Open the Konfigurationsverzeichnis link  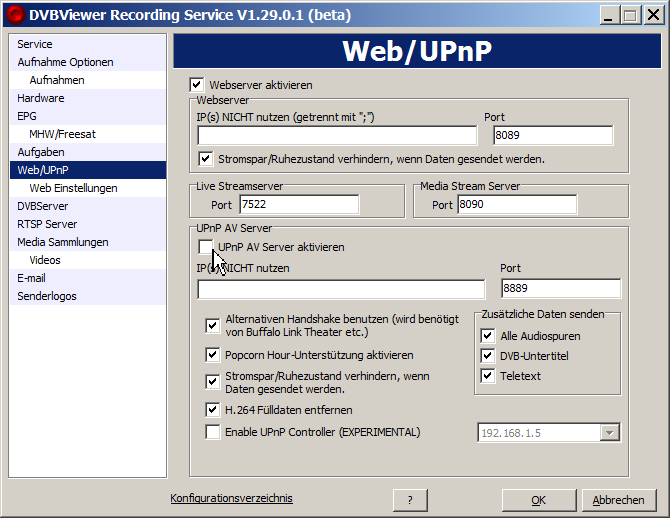click(231, 498)
